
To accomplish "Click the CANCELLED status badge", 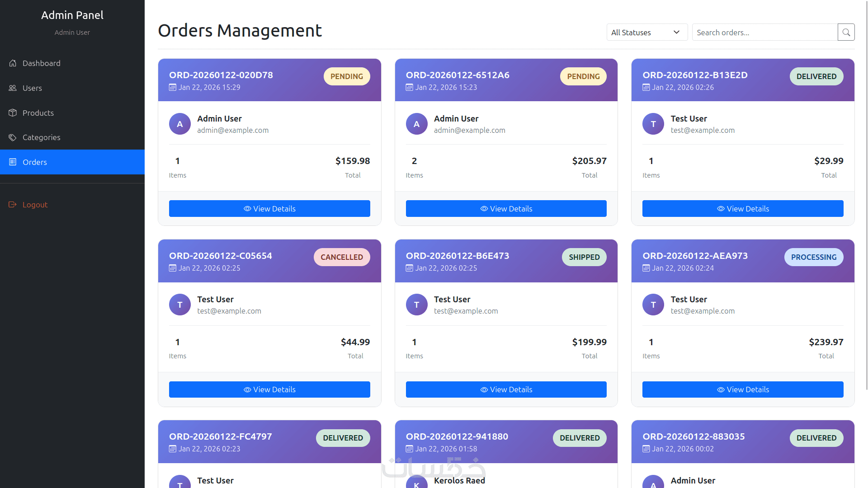I will pos(342,257).
